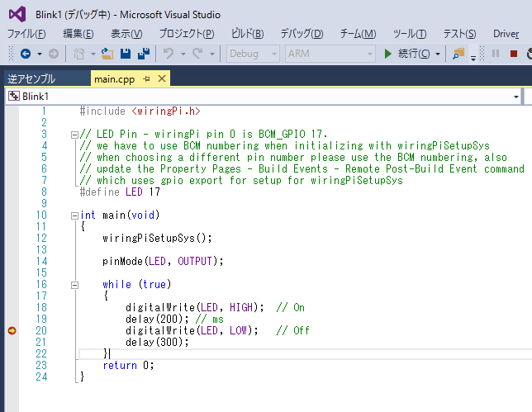Open the ツール(T) menu
The height and width of the screenshot is (412, 532).
click(x=410, y=34)
